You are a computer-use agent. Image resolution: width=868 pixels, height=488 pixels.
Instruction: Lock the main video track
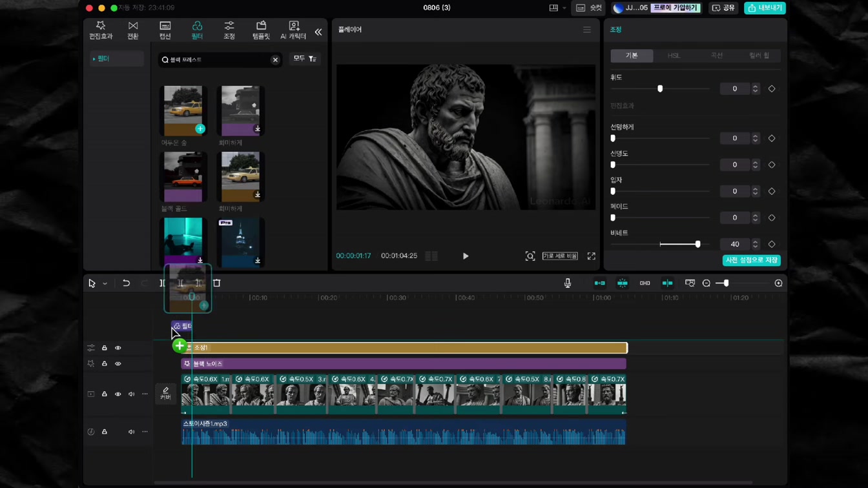tap(105, 394)
